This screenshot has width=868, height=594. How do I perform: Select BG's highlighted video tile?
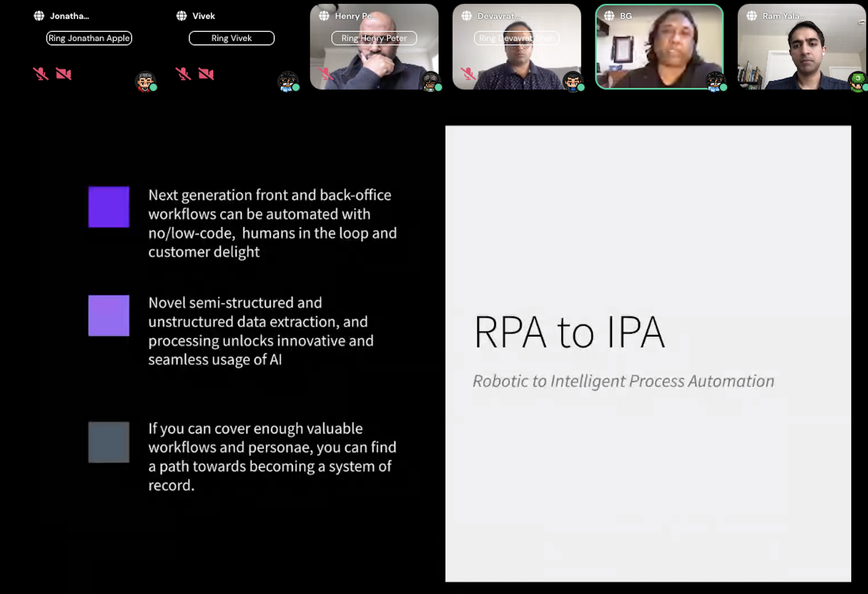click(x=659, y=50)
